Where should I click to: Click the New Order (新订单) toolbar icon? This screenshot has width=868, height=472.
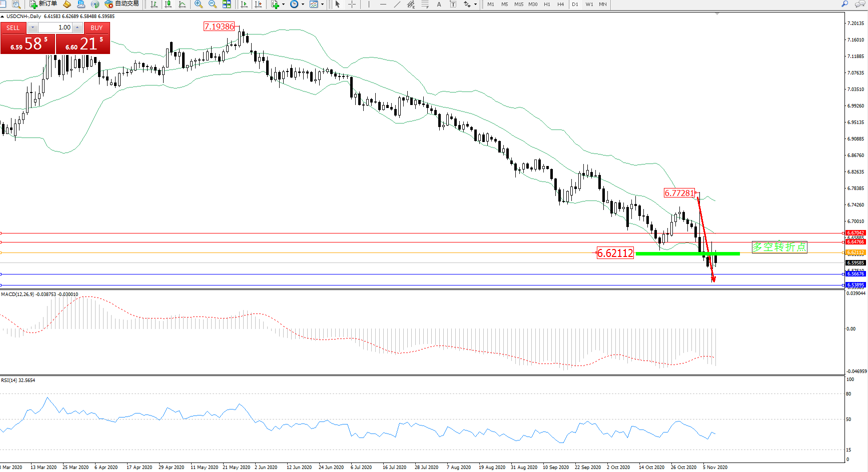coord(43,4)
